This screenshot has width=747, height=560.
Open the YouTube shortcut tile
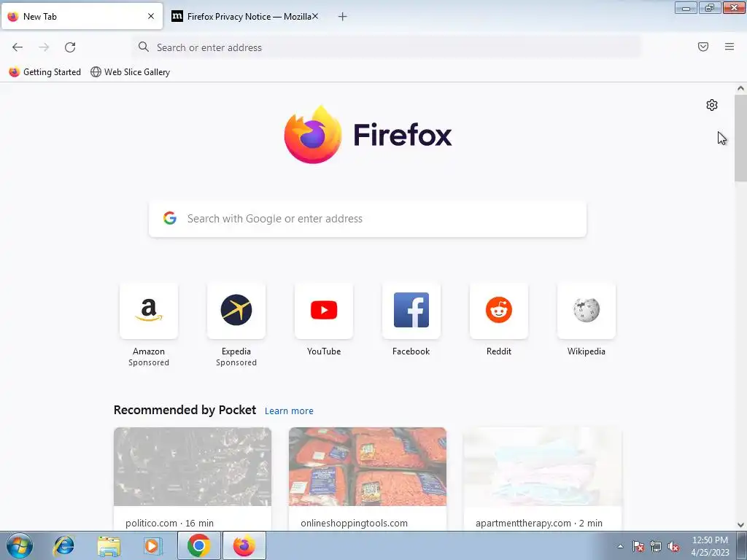324,311
